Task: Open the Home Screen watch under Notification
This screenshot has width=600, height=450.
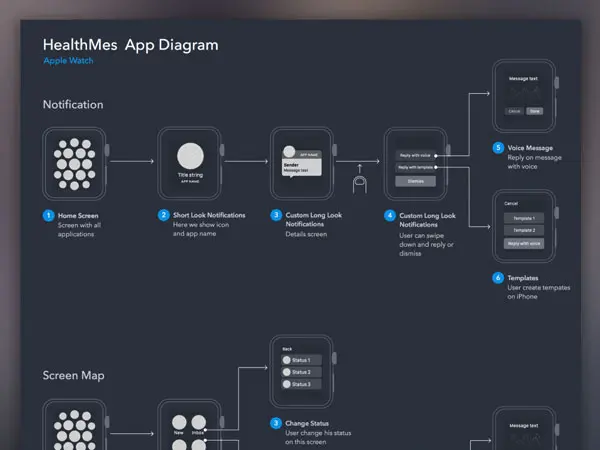Action: coord(74,164)
